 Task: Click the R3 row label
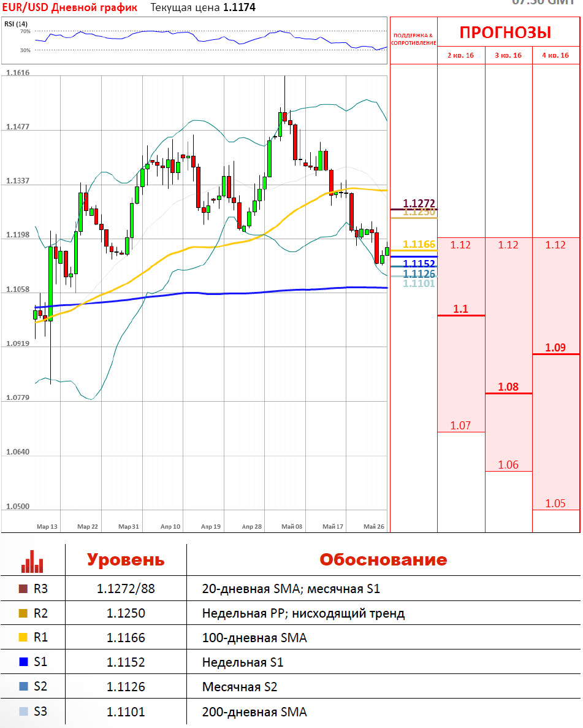(x=41, y=589)
